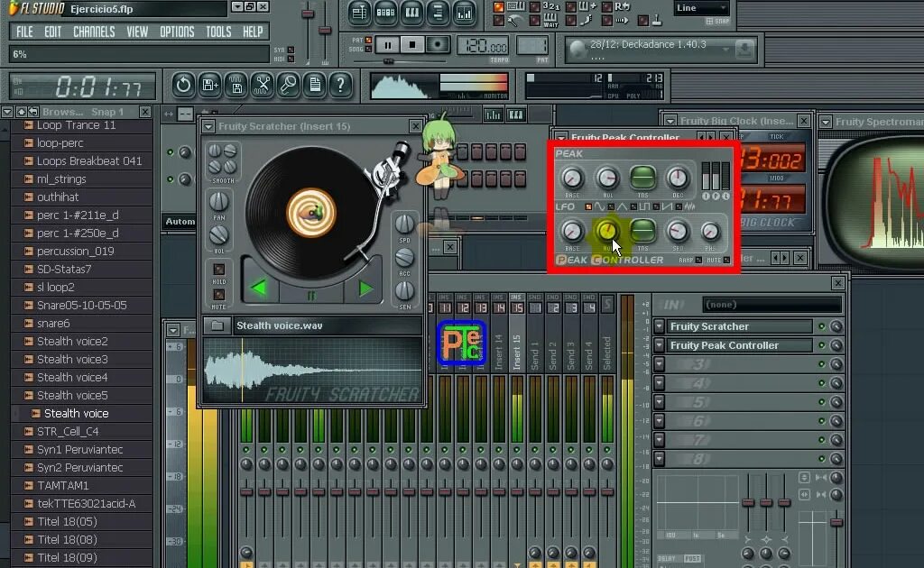This screenshot has height=568, width=924.
Task: Select Loops Breakbeat 041 in browser
Action: (89, 161)
